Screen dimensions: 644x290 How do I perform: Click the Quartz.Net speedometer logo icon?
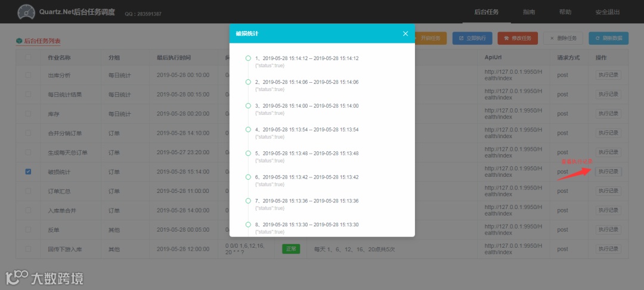pos(26,12)
